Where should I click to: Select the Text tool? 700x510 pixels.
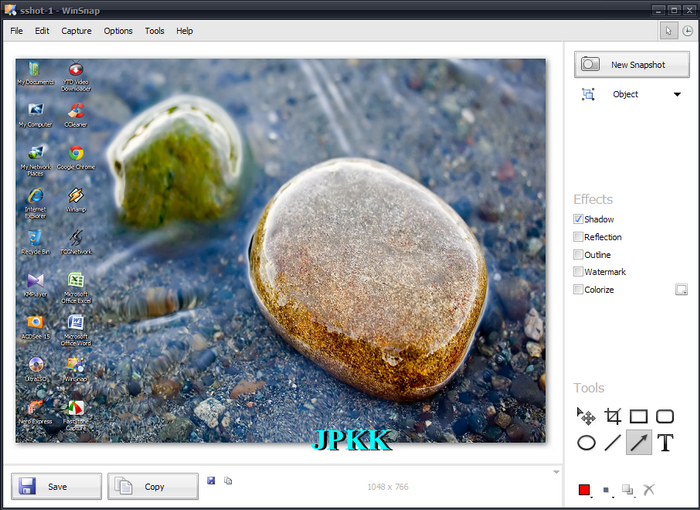point(665,443)
